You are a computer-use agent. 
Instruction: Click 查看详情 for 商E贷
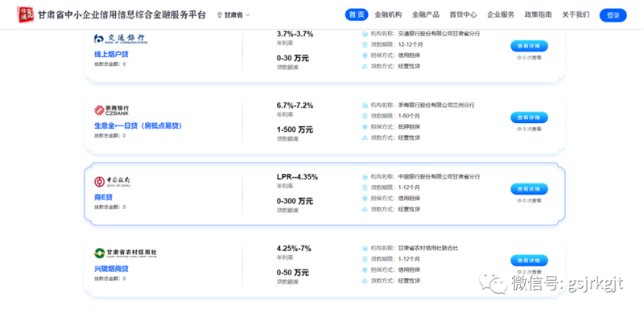pos(529,189)
